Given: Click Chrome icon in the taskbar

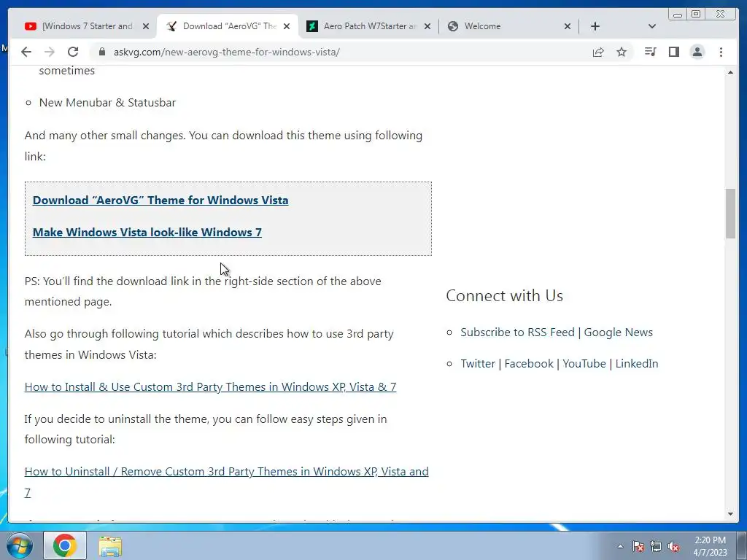Looking at the screenshot, I should click(65, 545).
